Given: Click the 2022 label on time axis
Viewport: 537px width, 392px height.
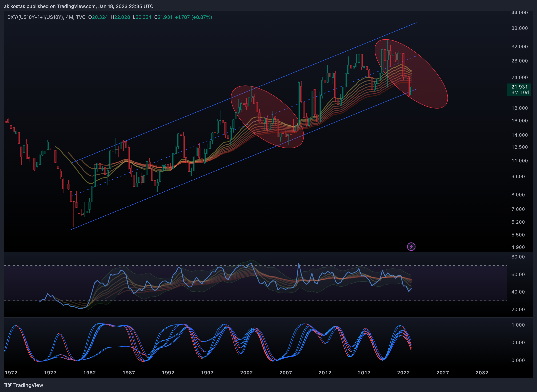Looking at the screenshot, I should point(403,373).
